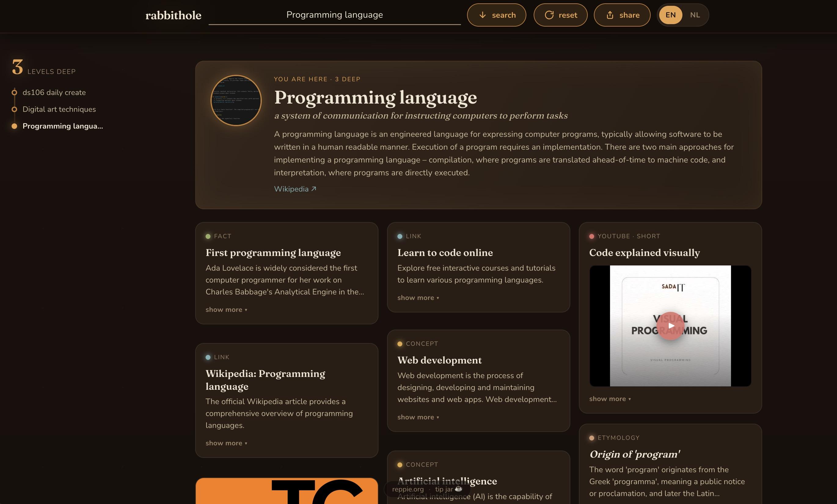Screen dimensions: 837x504
Task: Open the Learn to code online title
Action: coord(445,253)
